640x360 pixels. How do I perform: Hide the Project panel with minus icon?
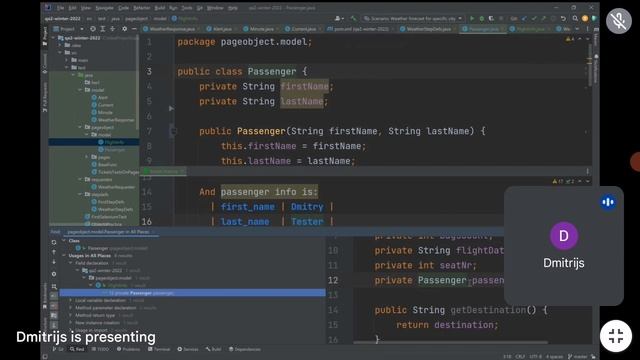pos(134,29)
